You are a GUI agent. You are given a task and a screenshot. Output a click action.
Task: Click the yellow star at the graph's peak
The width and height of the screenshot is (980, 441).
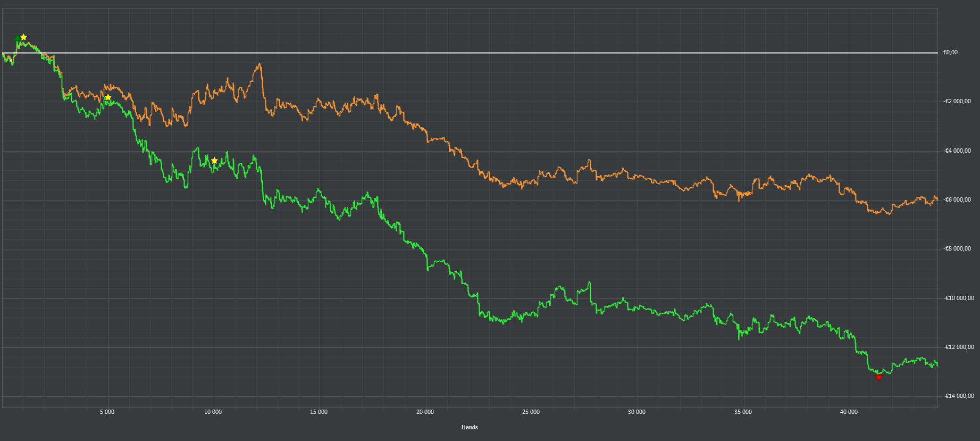tap(23, 37)
